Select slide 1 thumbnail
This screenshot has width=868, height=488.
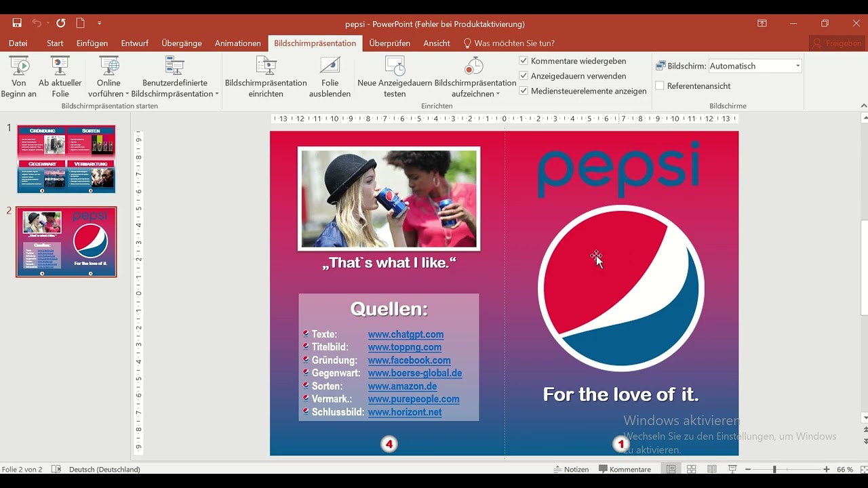click(x=66, y=159)
